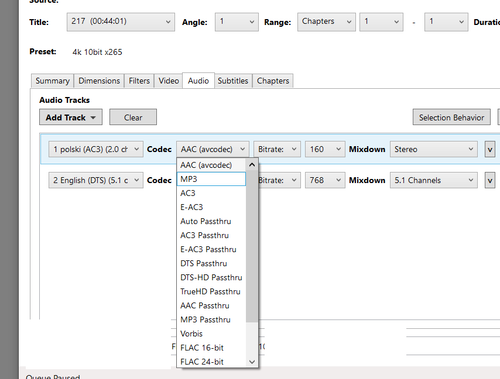Open the Range type dropdown set to Chapters
Screen dimensions: 500x379
[326, 22]
